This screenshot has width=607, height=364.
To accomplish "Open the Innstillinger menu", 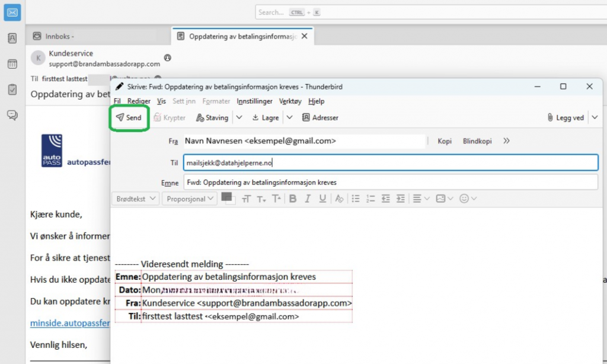I will click(x=254, y=101).
